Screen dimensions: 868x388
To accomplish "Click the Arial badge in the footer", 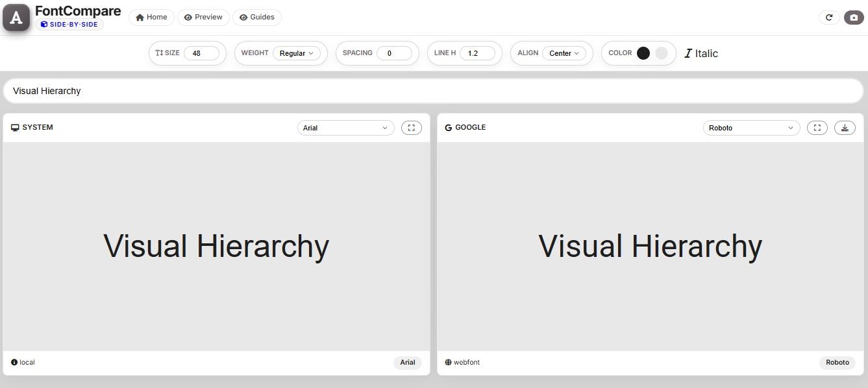I will [408, 363].
